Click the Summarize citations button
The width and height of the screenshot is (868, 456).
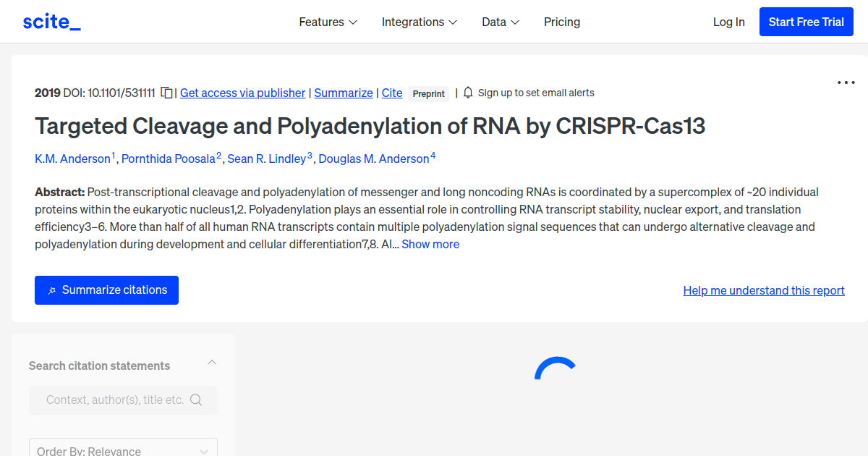click(106, 290)
